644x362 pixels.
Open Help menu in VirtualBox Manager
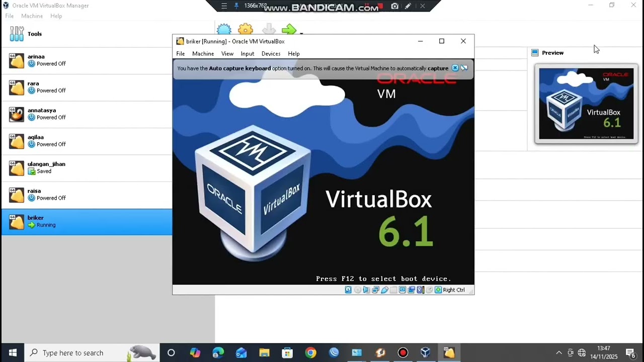pos(56,16)
